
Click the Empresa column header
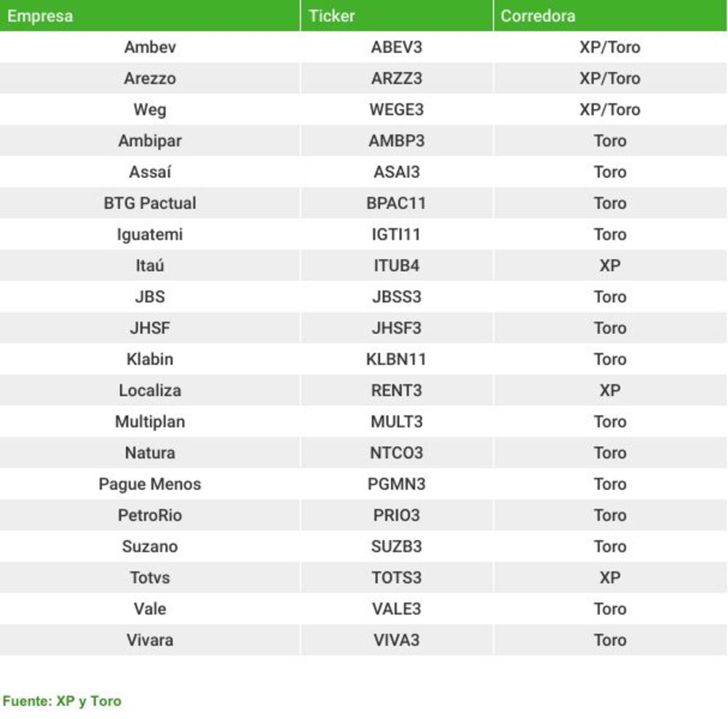pyautogui.click(x=149, y=16)
